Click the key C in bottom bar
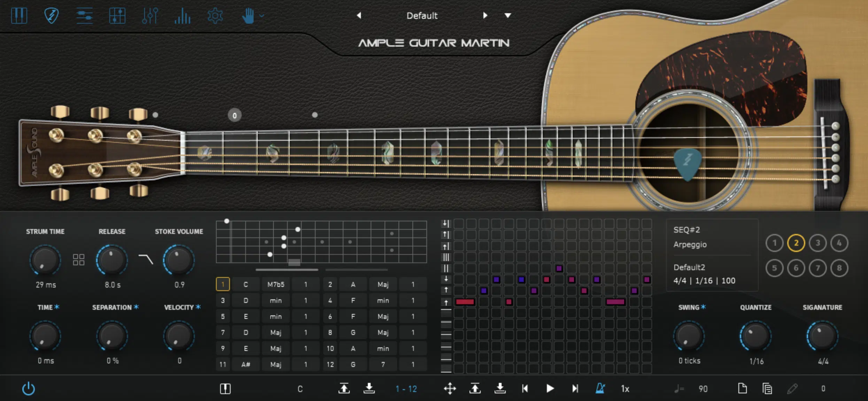The width and height of the screenshot is (868, 401). (x=300, y=389)
